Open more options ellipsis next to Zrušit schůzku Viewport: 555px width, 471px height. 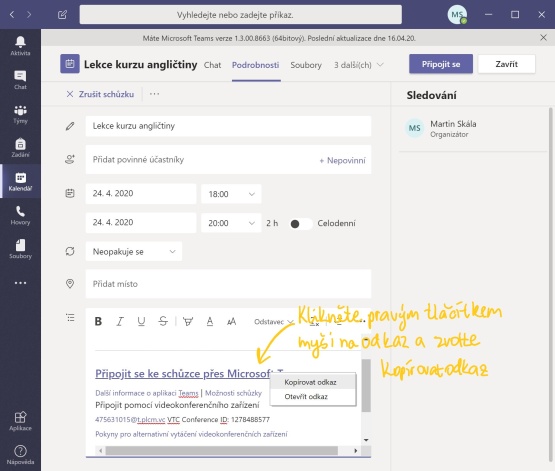click(x=154, y=94)
